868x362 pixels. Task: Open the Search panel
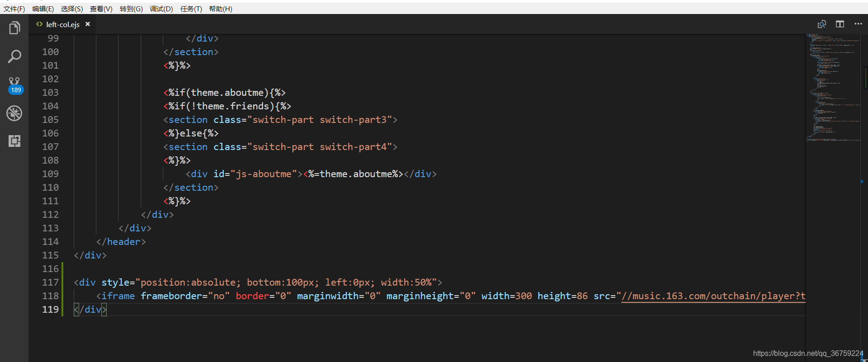(x=14, y=56)
